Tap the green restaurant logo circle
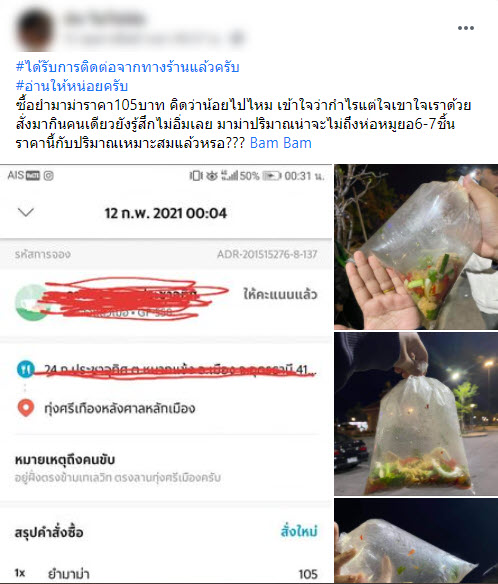The width and height of the screenshot is (498, 584). (32, 302)
